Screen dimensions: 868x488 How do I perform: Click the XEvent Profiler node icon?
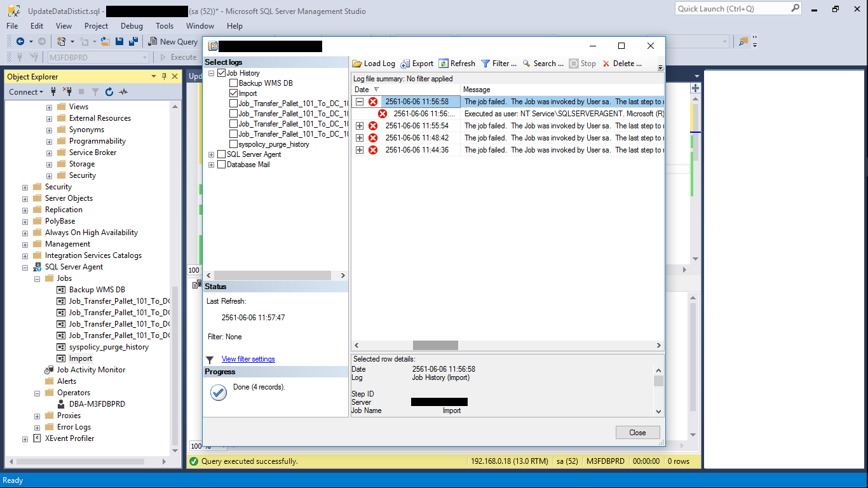[37, 438]
